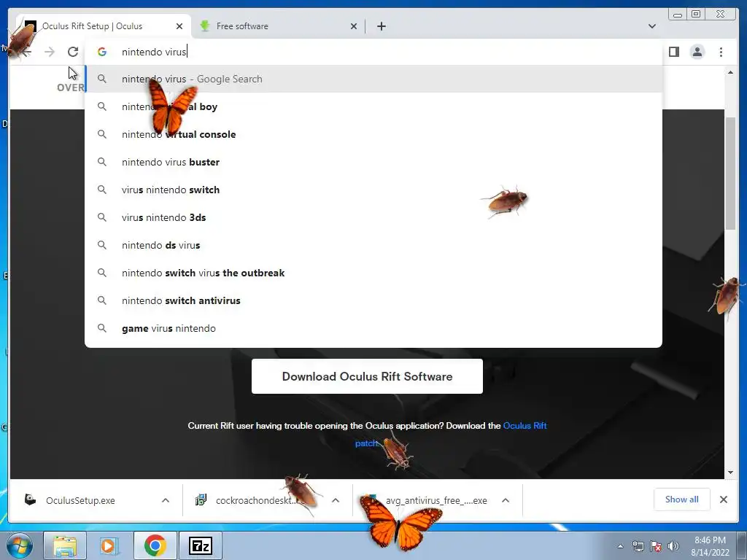Image resolution: width=747 pixels, height=560 pixels.
Task: Close the downloads bar
Action: pyautogui.click(x=723, y=499)
